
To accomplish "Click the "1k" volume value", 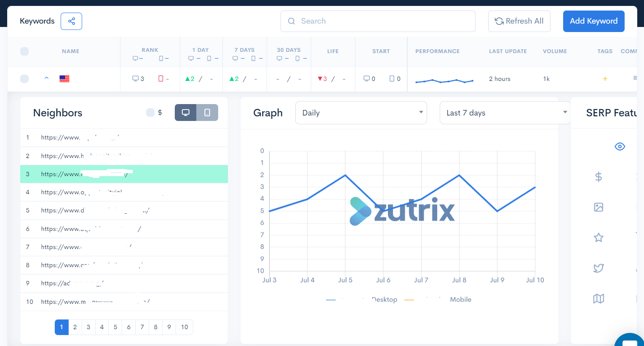I will click(x=546, y=79).
